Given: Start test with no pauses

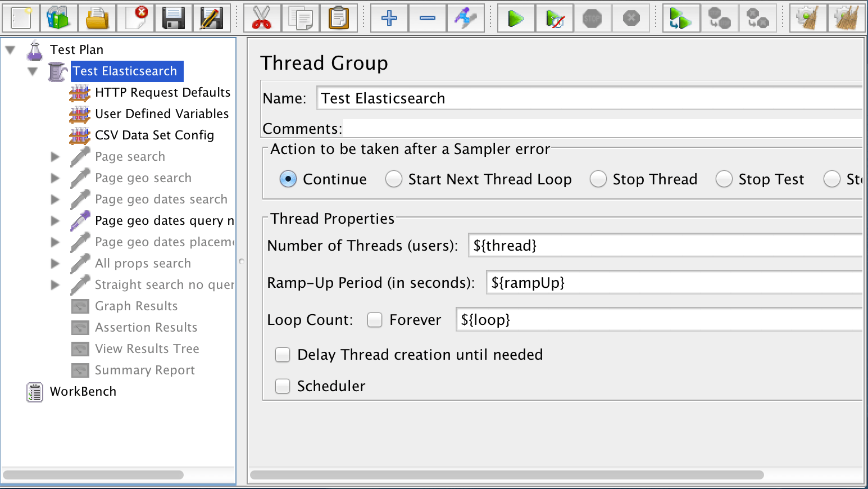Looking at the screenshot, I should [x=554, y=17].
